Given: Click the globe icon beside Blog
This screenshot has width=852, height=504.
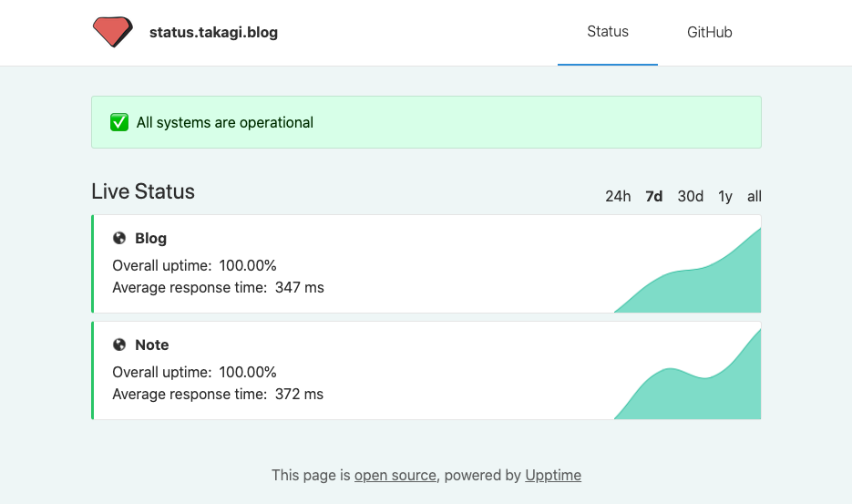Looking at the screenshot, I should 119,238.
